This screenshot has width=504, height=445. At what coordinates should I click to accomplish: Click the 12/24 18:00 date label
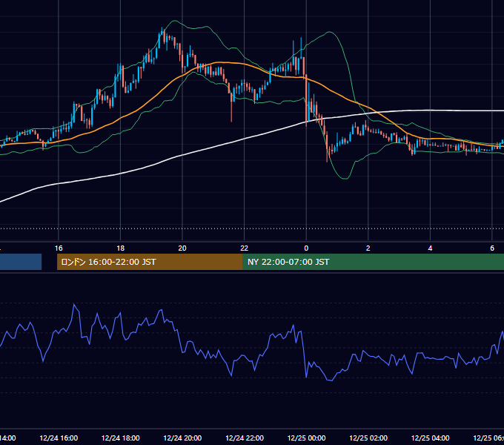[121, 438]
